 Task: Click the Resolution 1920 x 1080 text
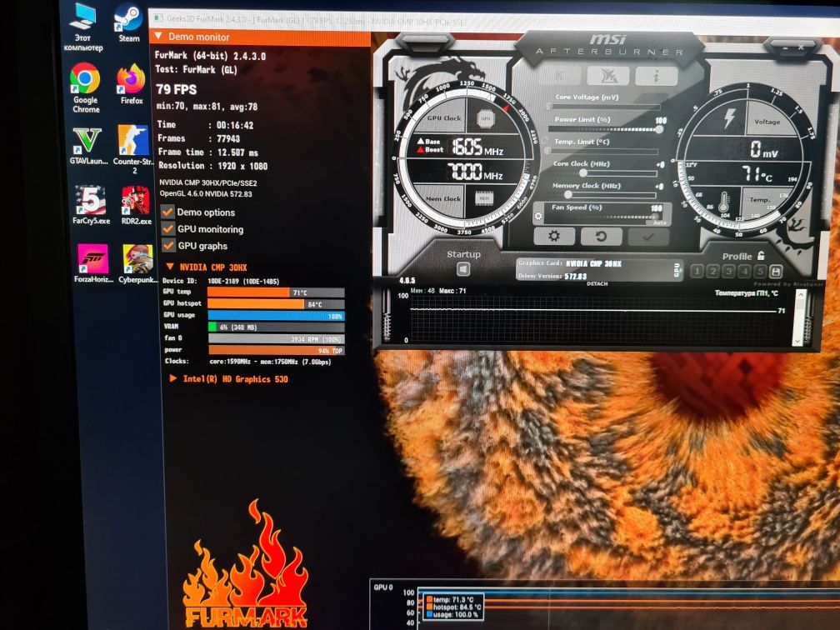[x=212, y=166]
